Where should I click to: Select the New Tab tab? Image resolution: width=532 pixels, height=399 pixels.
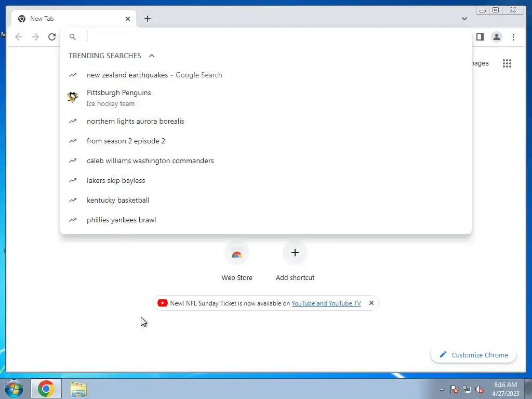(74, 19)
